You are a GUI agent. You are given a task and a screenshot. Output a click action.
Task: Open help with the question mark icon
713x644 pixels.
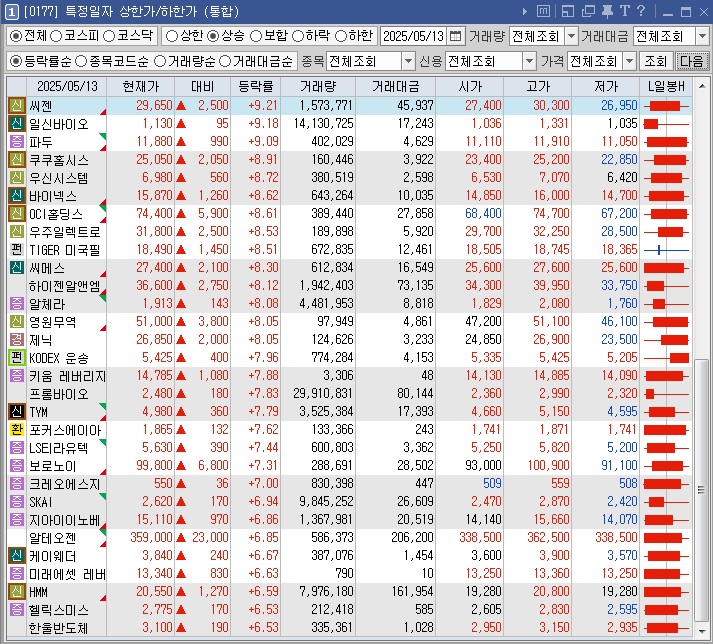[641, 11]
